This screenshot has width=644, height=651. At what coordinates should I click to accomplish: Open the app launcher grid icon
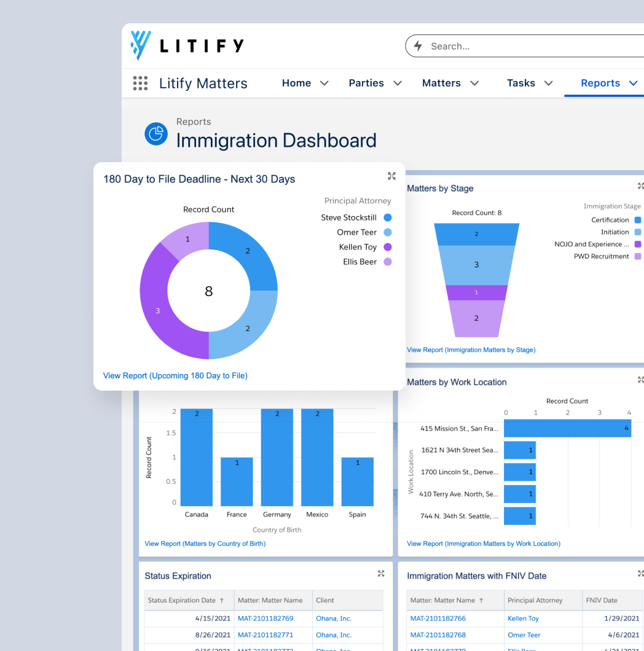[x=141, y=83]
